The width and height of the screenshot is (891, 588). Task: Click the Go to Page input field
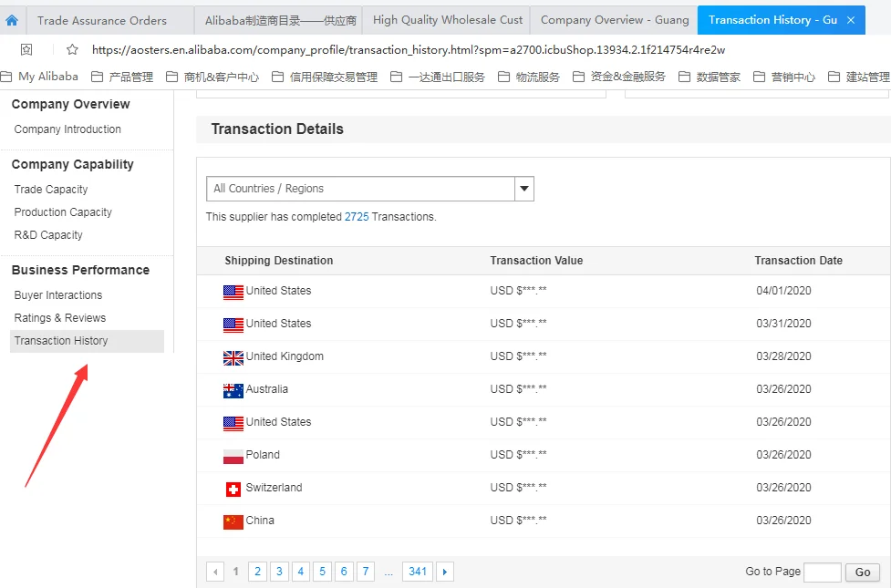[x=822, y=573]
